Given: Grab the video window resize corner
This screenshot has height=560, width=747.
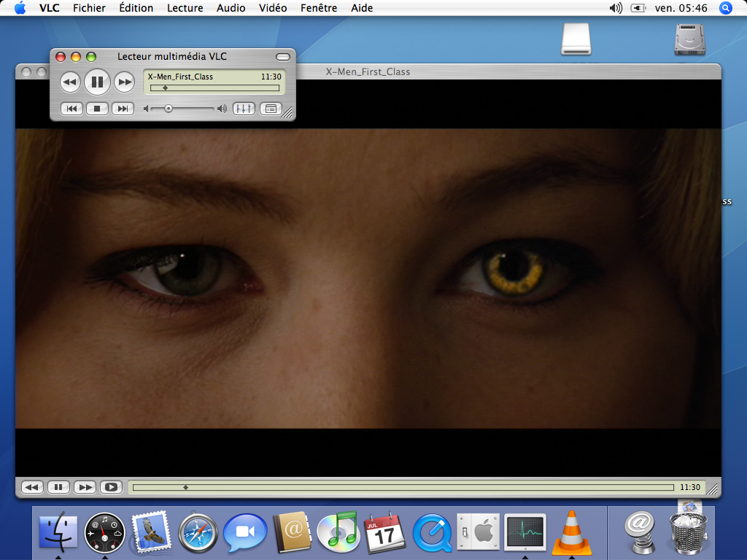Looking at the screenshot, I should pyautogui.click(x=713, y=489).
